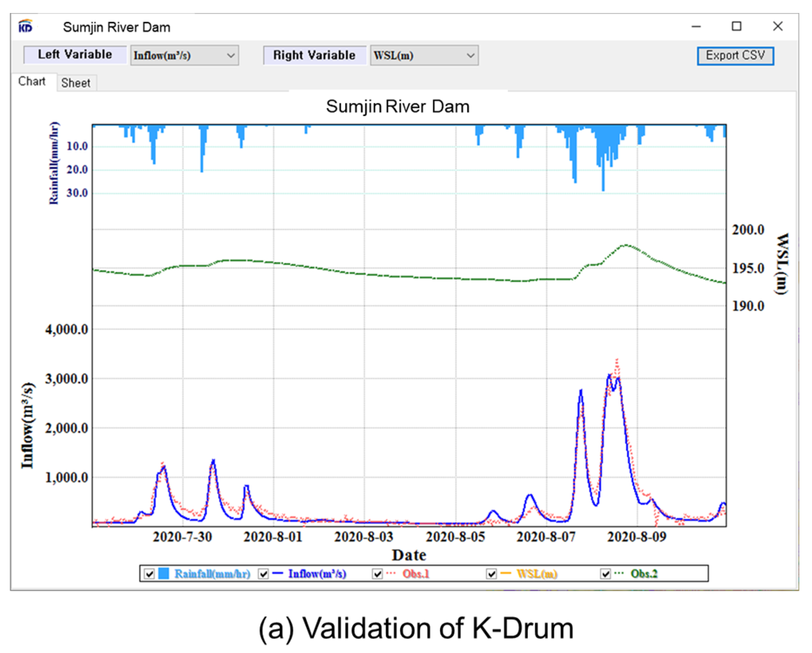Click the Obs.2 checkbox in legend
The image size is (812, 653).
pyautogui.click(x=606, y=574)
